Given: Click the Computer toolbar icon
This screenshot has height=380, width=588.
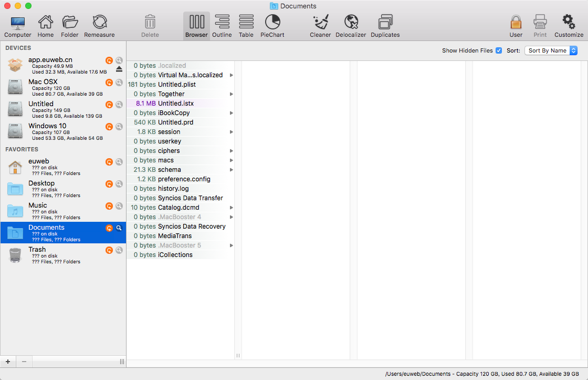Looking at the screenshot, I should tap(18, 26).
